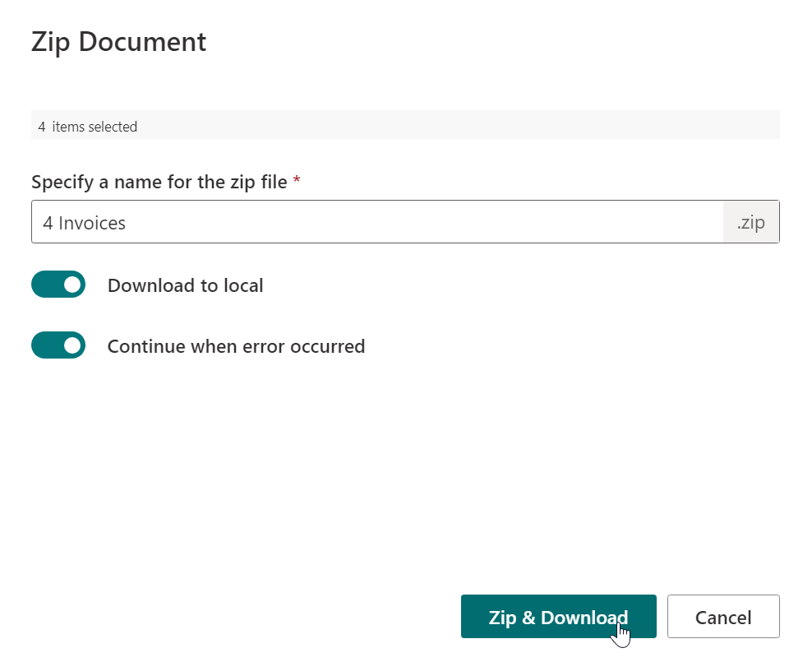812x662 pixels.
Task: Click the Specify a name label
Action: 159,182
